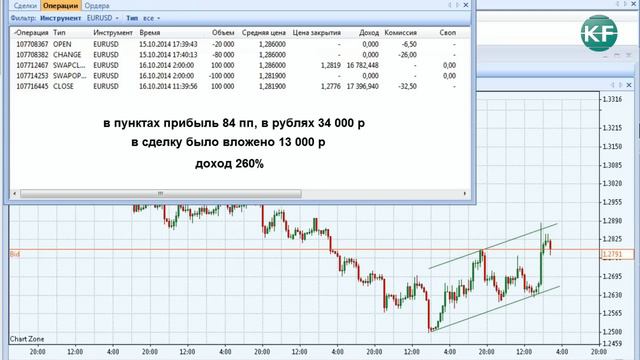Click the Bid line label on chart

(15, 254)
